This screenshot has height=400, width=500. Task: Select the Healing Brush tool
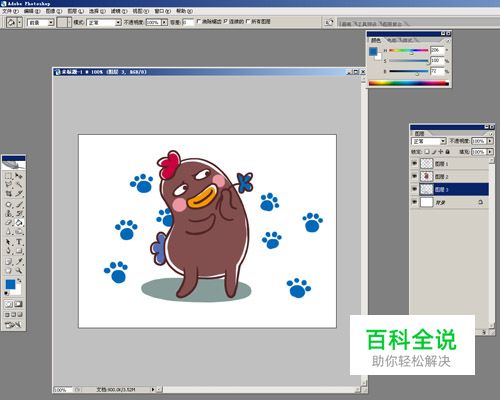[x=9, y=204]
